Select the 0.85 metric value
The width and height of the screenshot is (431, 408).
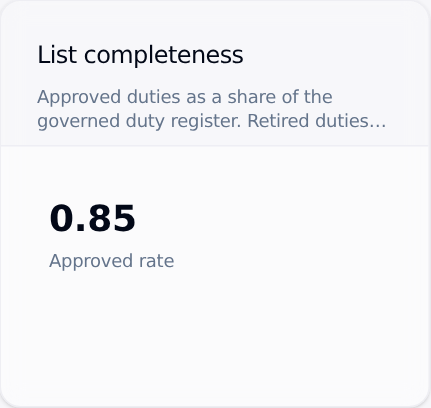(92, 219)
